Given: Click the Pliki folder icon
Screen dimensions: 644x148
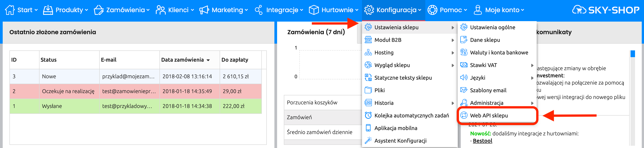Looking at the screenshot, I should (368, 90).
